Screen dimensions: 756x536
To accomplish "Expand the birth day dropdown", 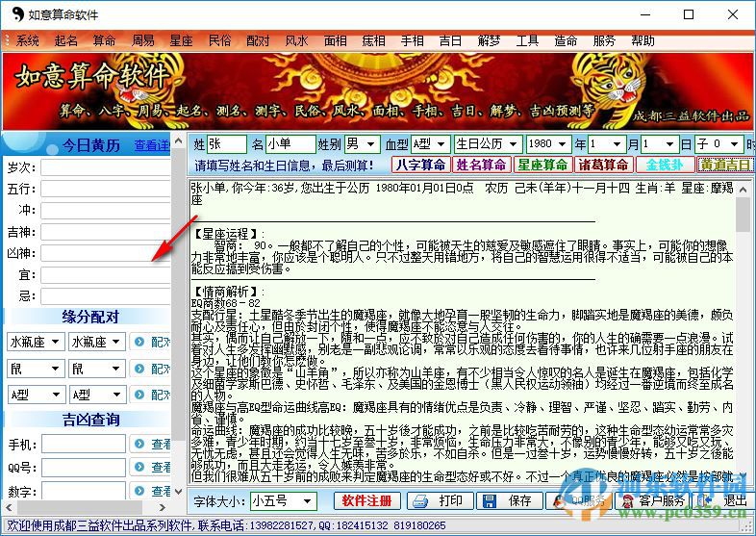I will (x=669, y=143).
